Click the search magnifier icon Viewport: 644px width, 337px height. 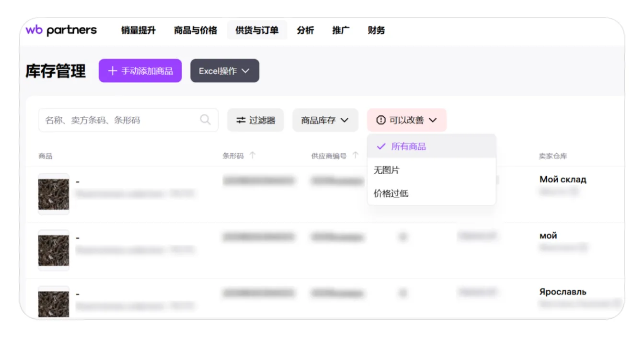pos(205,120)
